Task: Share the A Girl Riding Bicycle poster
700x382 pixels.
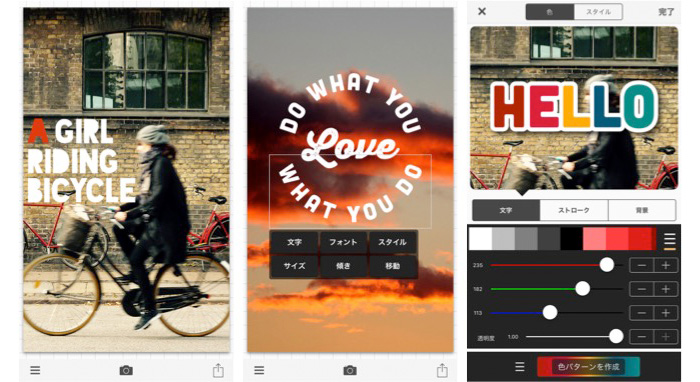Action: click(218, 370)
